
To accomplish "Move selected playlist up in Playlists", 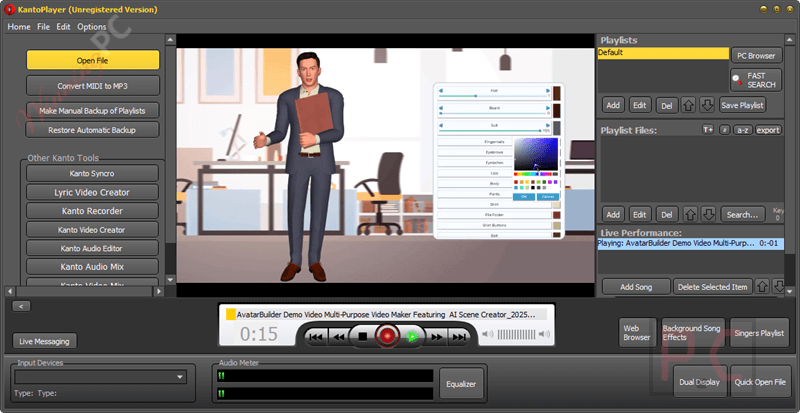I will click(x=689, y=105).
